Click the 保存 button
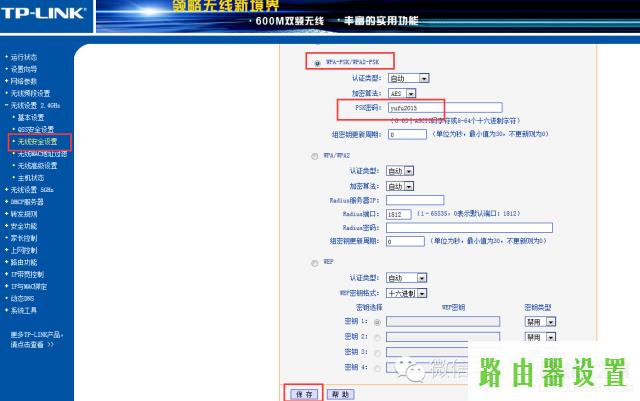Screen dimensions: 640x401 (x=304, y=394)
